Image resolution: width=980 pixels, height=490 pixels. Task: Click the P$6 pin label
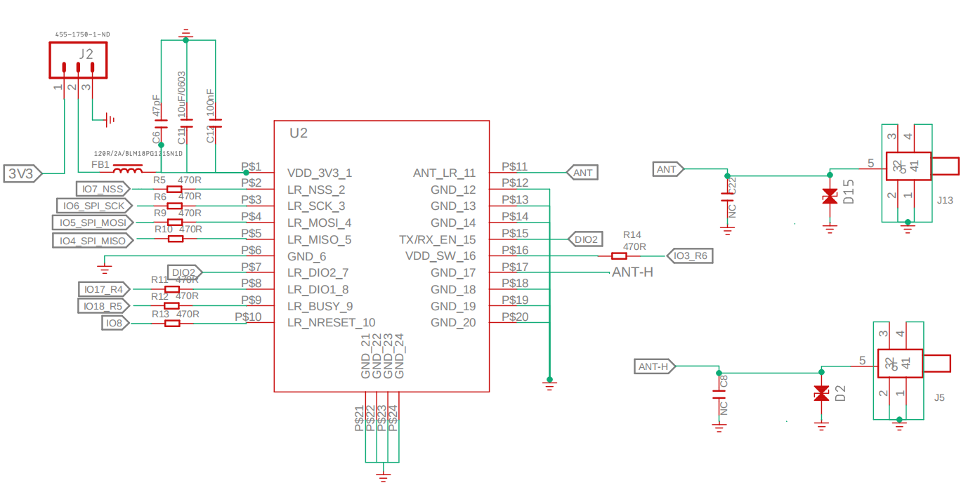coord(251,250)
